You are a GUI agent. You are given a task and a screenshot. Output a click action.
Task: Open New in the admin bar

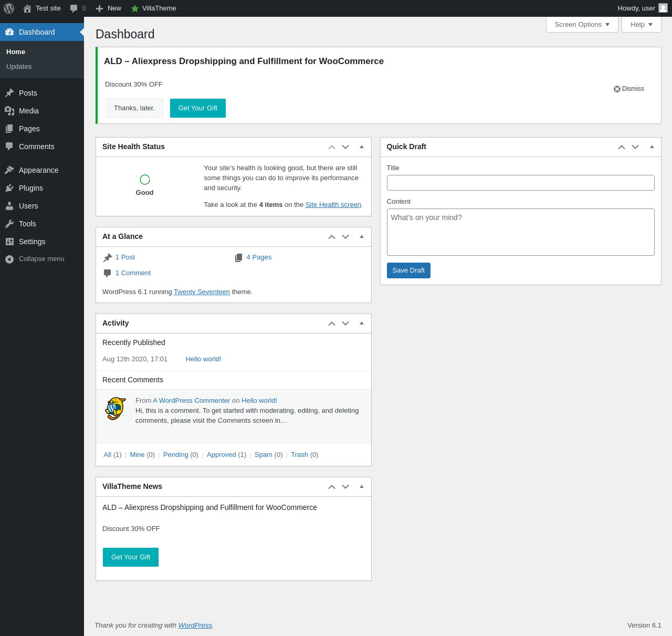tap(108, 8)
